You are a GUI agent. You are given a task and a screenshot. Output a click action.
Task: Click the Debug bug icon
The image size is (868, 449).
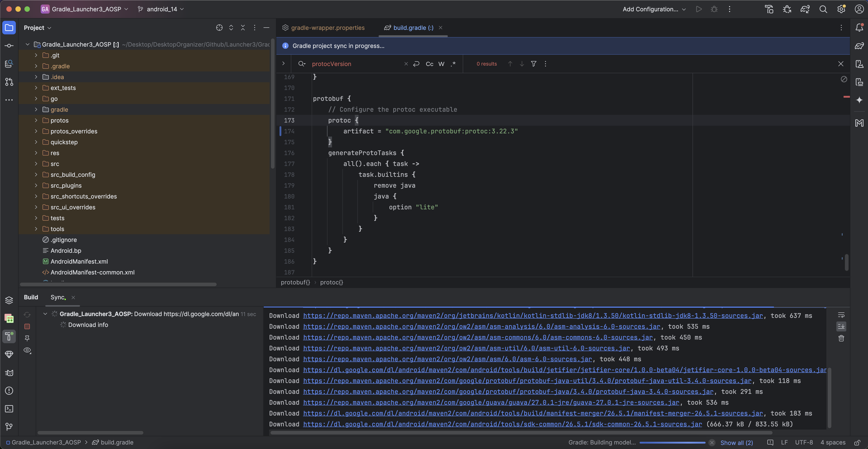click(714, 9)
